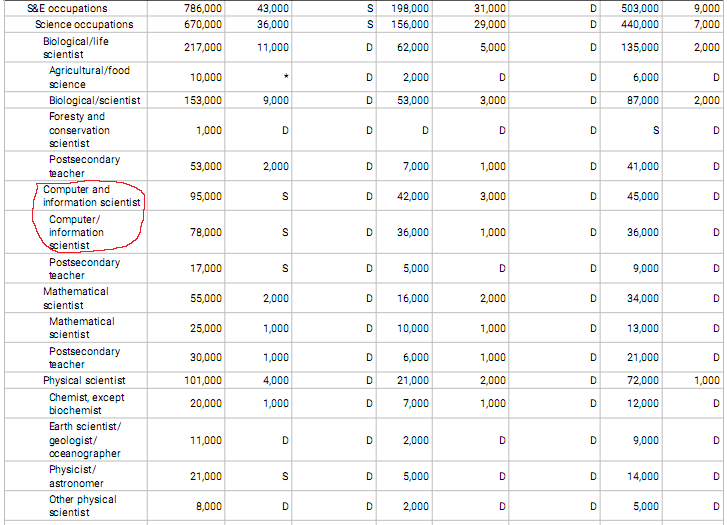Select the 14,000 cell in Physicist/astronomer row
727x525 pixels.
[x=643, y=476]
